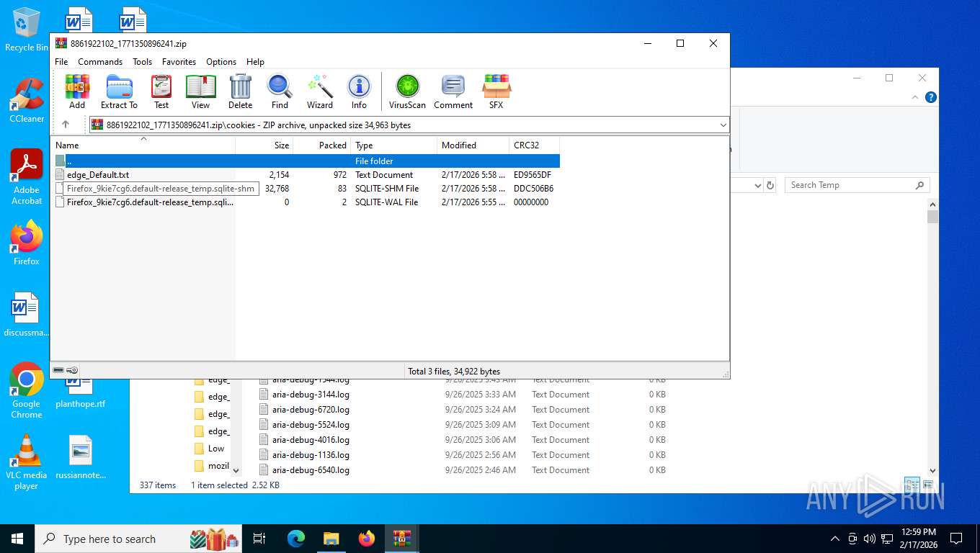
Task: Open CCleaner desktop shortcut
Action: 27,100
